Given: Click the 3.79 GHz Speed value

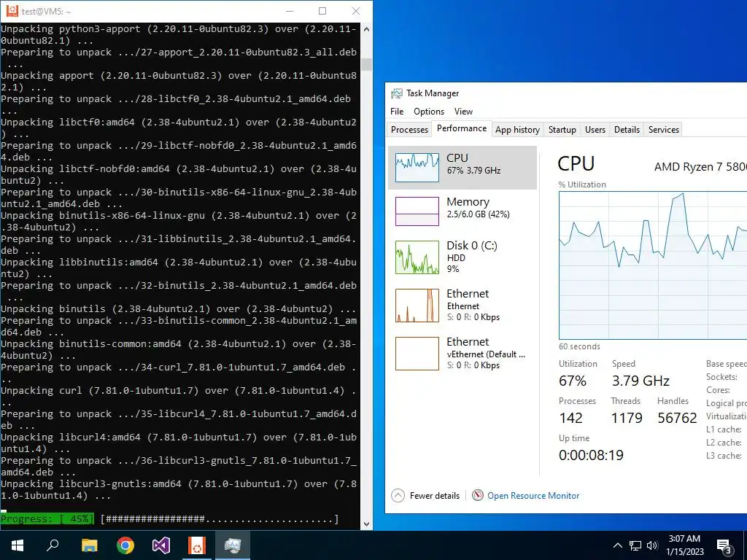Looking at the screenshot, I should click(640, 381).
